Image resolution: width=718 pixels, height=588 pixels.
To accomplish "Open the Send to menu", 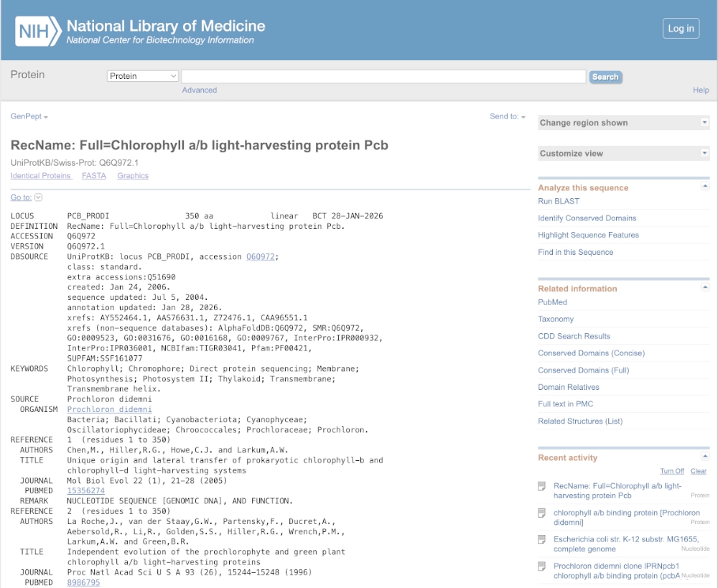I will point(507,116).
